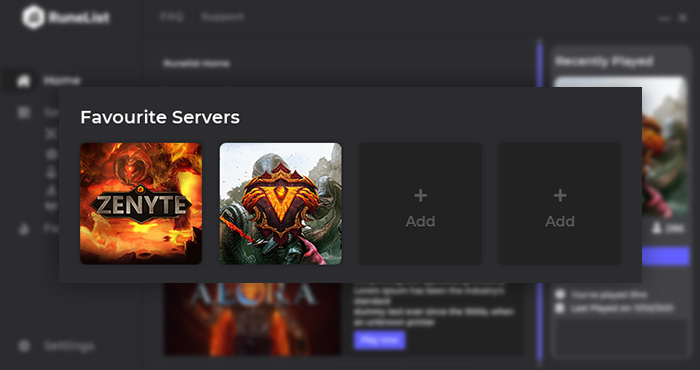Screen dimensions: 700x370
Task: Select the Favourite Servers heading text
Action: pyautogui.click(x=160, y=117)
